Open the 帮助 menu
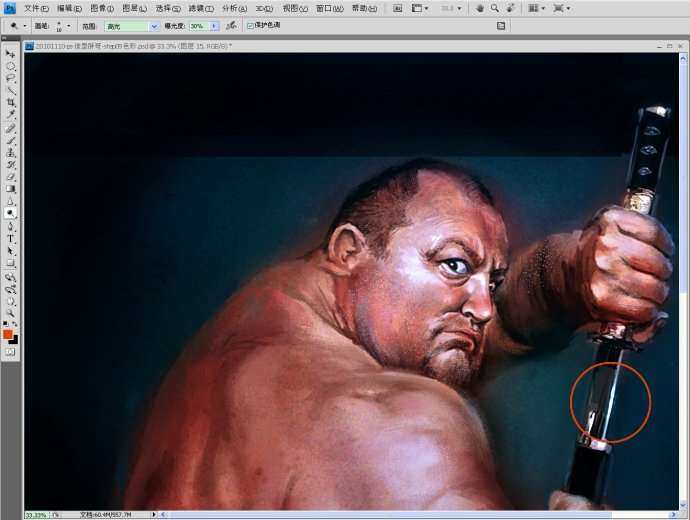Image resolution: width=690 pixels, height=520 pixels. tap(364, 8)
